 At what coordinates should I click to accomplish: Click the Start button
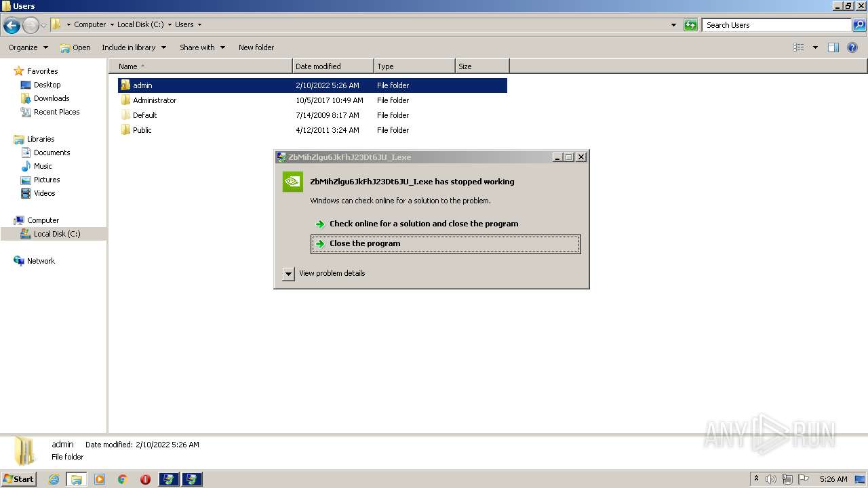pos(19,479)
